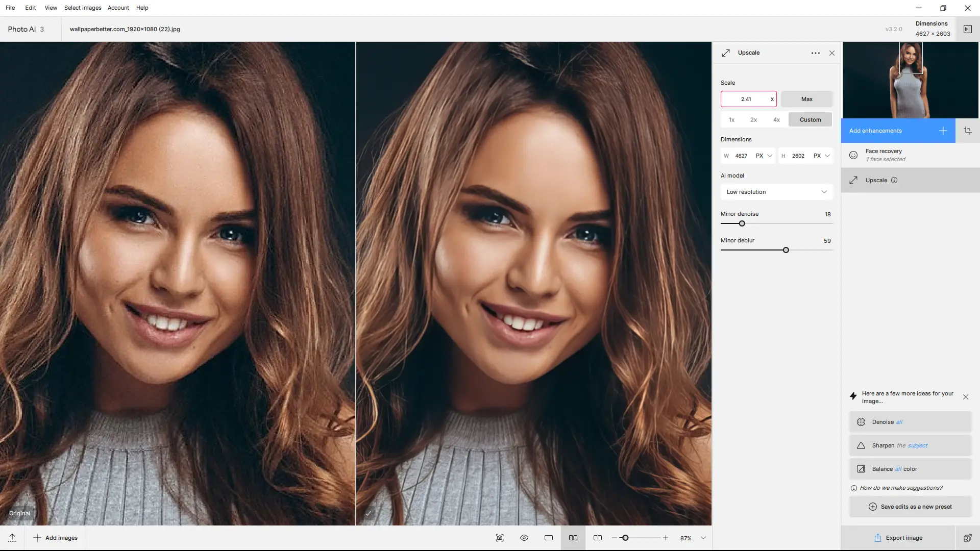Open the 87% zoom level dropdown
Screen dimensions: 980x551
tap(703, 538)
